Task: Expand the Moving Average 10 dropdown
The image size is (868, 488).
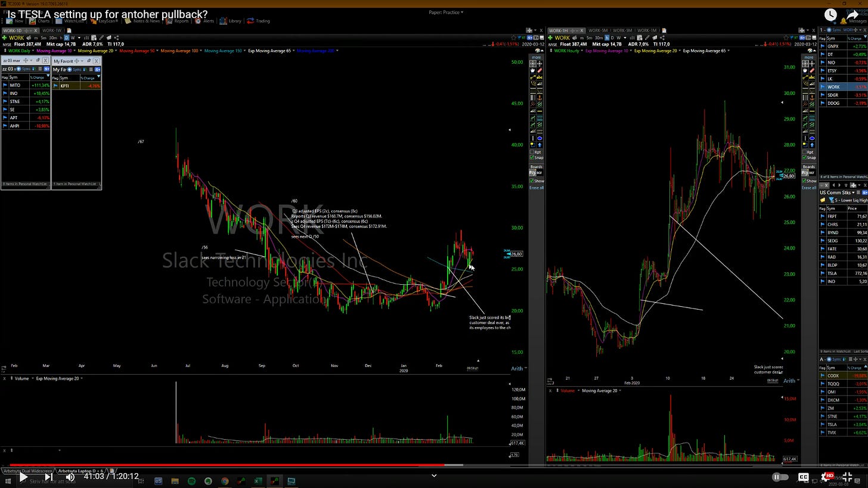Action: 75,51
